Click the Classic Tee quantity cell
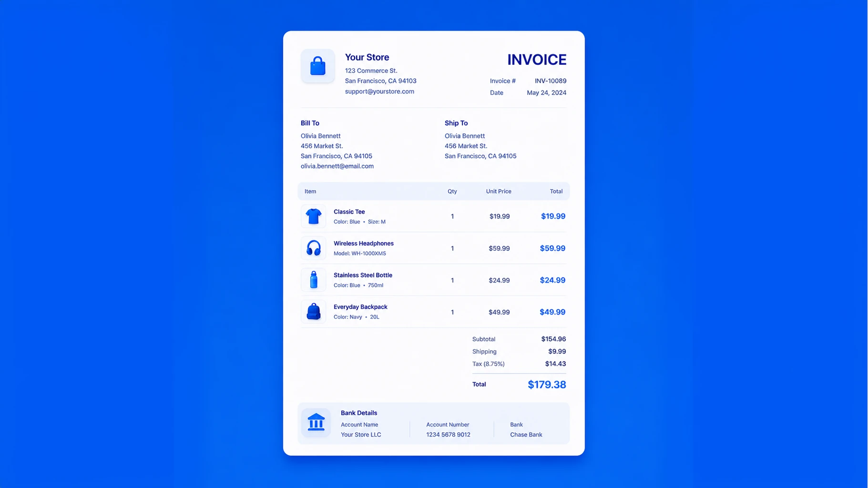The image size is (868, 488). pos(452,217)
